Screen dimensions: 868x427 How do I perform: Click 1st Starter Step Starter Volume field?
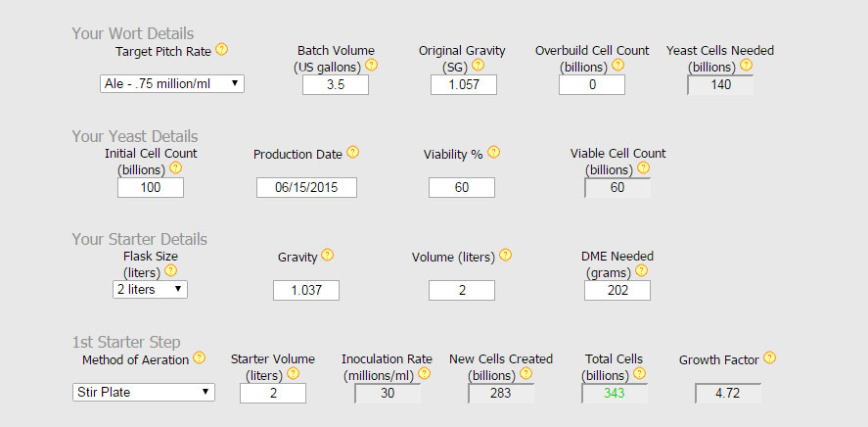[272, 393]
